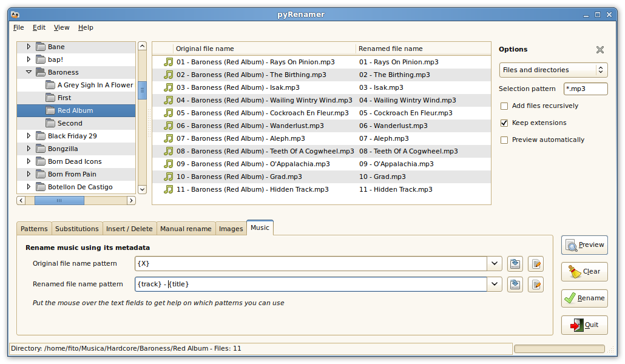Image resolution: width=625 pixels, height=364 pixels.
Task: Click folder tree vertical scrollbar thumb
Action: click(143, 90)
